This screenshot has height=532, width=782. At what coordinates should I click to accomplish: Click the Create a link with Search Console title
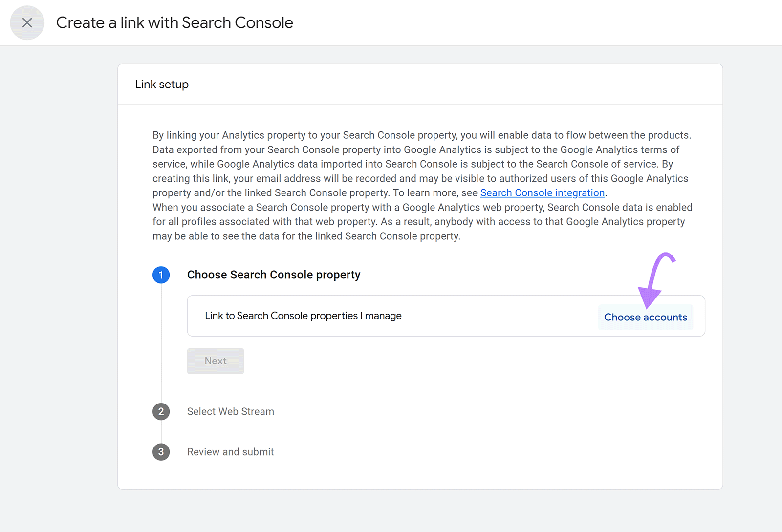174,22
